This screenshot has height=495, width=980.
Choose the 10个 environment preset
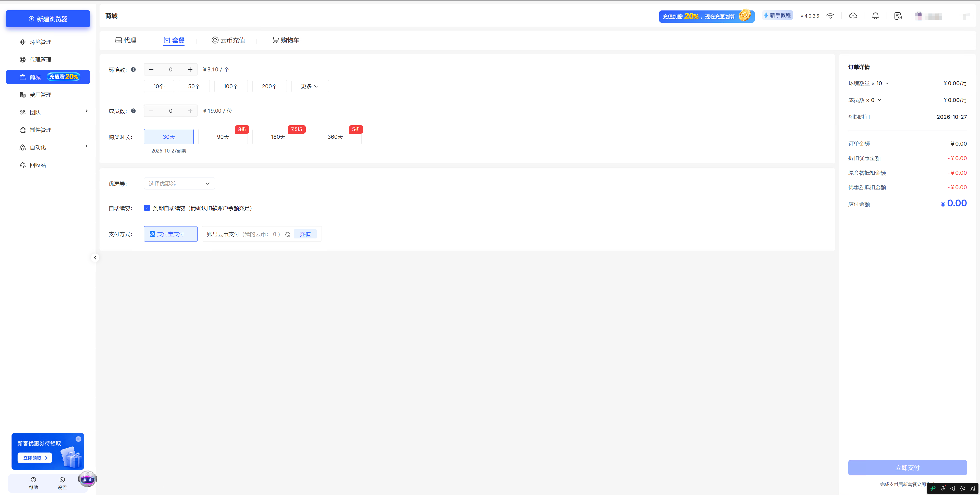click(159, 86)
